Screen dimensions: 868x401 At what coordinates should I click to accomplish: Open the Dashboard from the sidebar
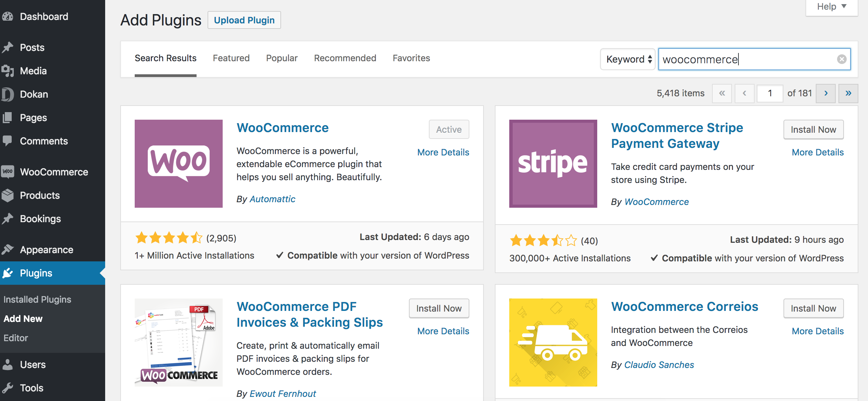(8, 16)
